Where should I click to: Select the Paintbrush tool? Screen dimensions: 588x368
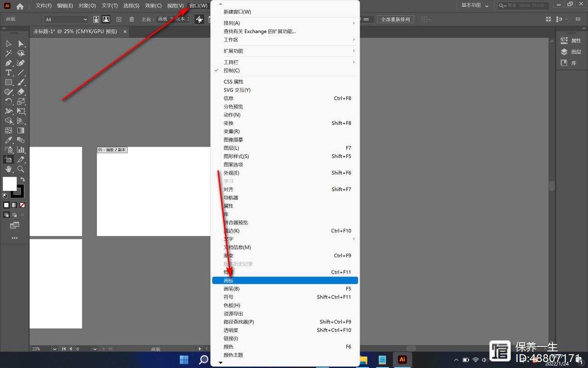21,82
